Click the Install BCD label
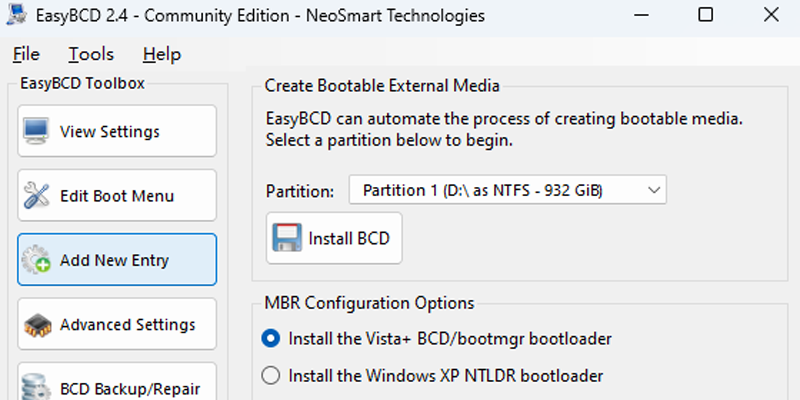 (349, 238)
